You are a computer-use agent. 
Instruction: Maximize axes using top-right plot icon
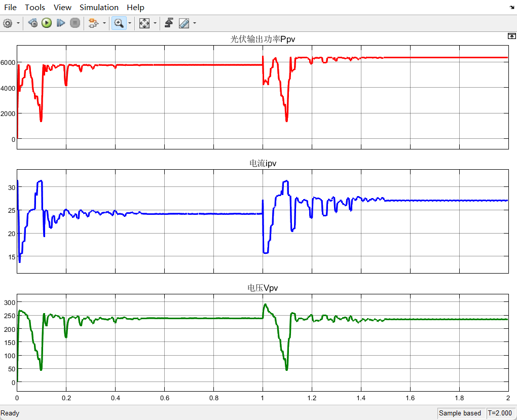[x=511, y=36]
